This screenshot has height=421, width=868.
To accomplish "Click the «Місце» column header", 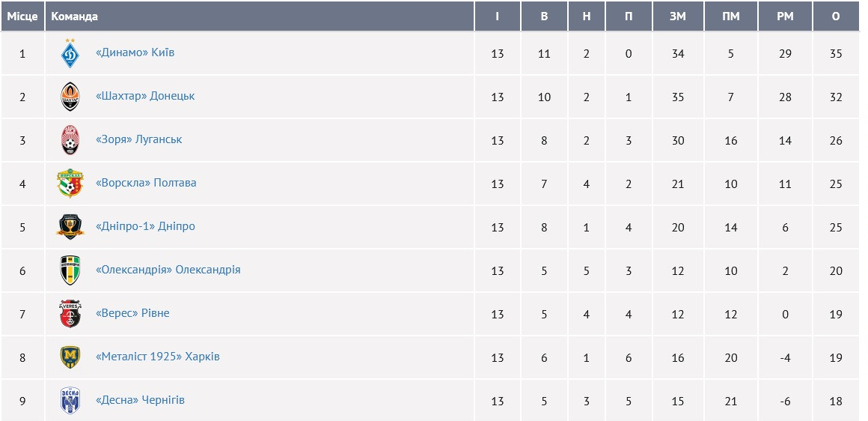I will (x=22, y=16).
